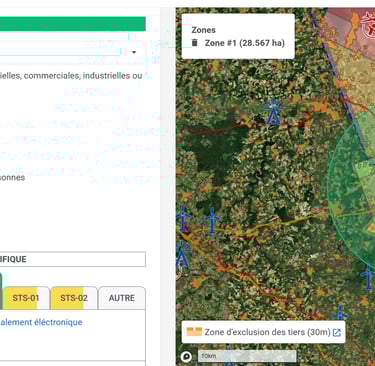Switch to the STS-02 tab
This screenshot has width=375, height=366.
coord(74,298)
